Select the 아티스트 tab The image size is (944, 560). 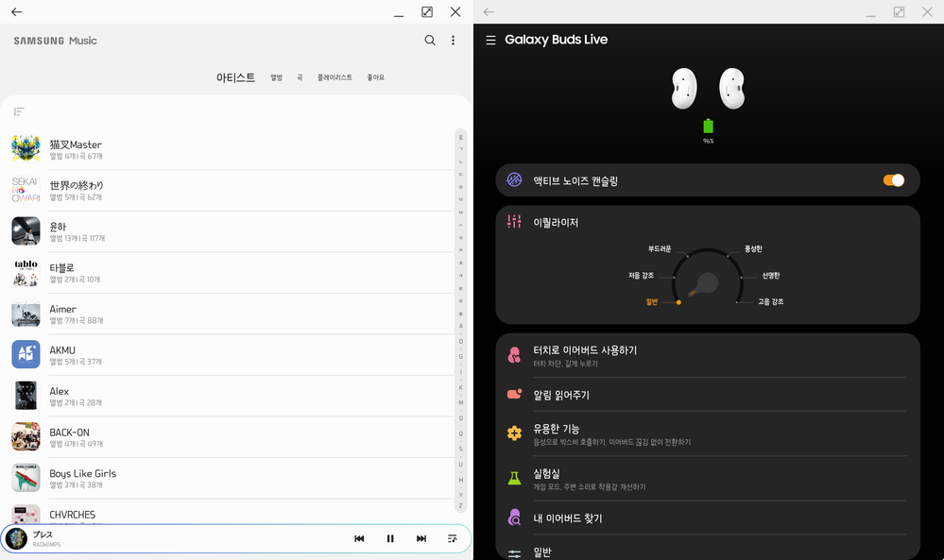point(235,77)
